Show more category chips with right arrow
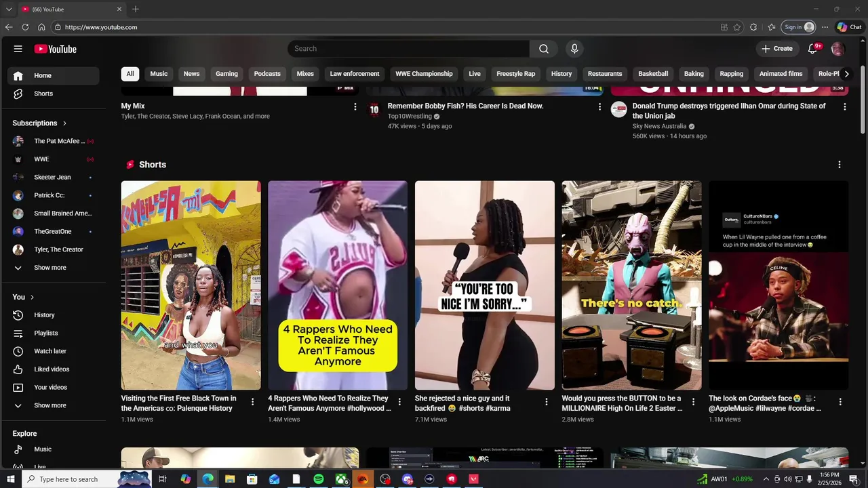 coord(846,74)
